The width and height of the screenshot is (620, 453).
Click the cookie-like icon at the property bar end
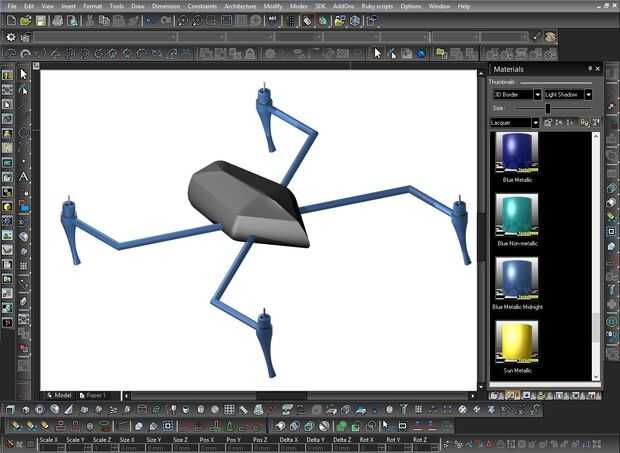pos(550,37)
